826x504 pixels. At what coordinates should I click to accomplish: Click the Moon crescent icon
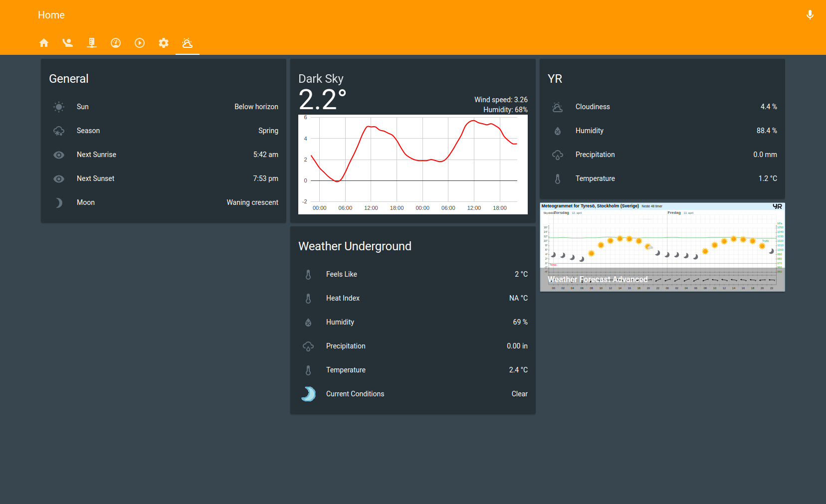(59, 202)
